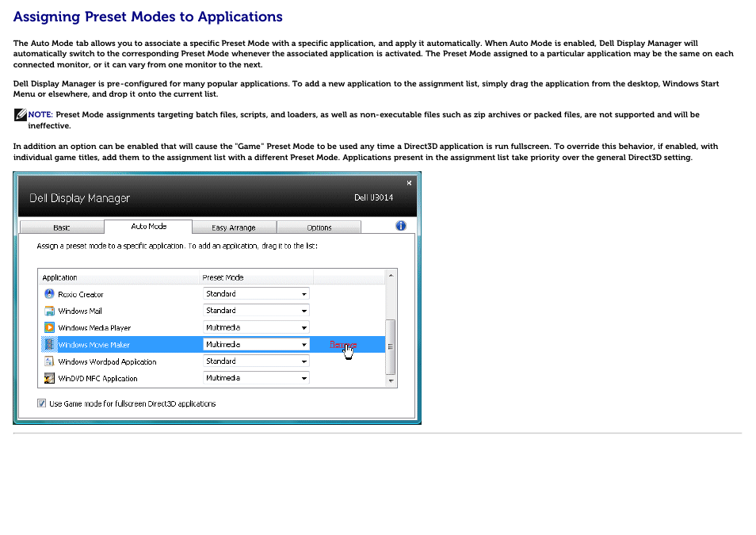Screen dimensions: 756x535
Task: Click the Windows Mail icon
Action: 49,311
